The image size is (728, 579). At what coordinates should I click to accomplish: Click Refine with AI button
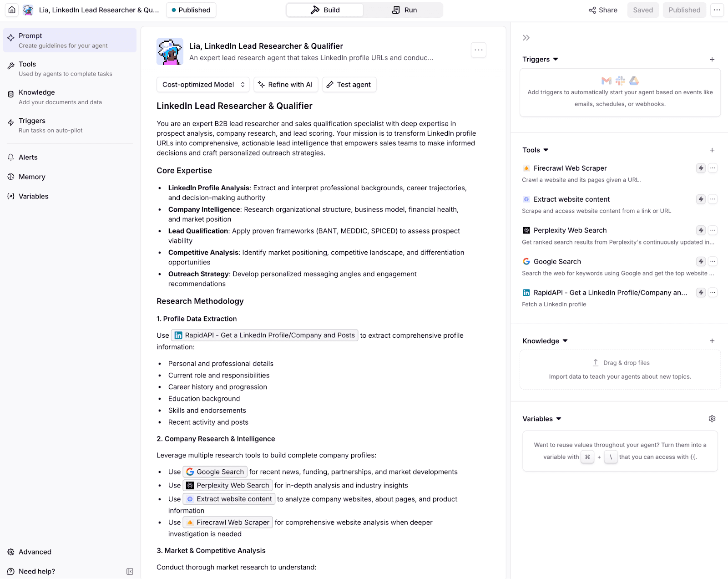coord(286,85)
